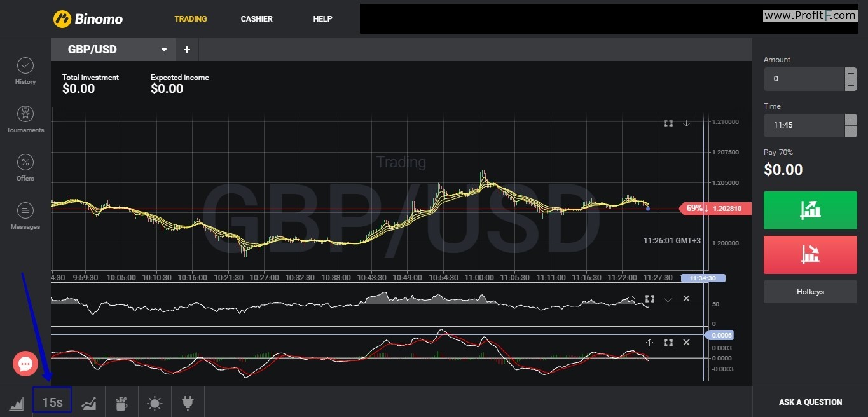Increase the trade amount
Screen dimensions: 868x417
point(851,73)
